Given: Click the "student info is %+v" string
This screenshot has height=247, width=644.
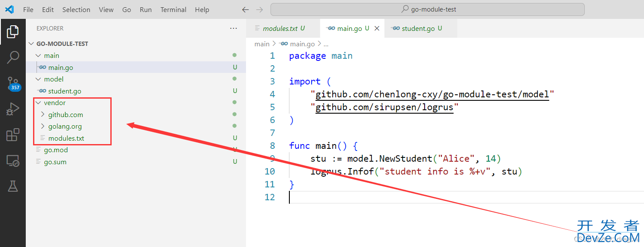Looking at the screenshot, I should (x=435, y=172).
